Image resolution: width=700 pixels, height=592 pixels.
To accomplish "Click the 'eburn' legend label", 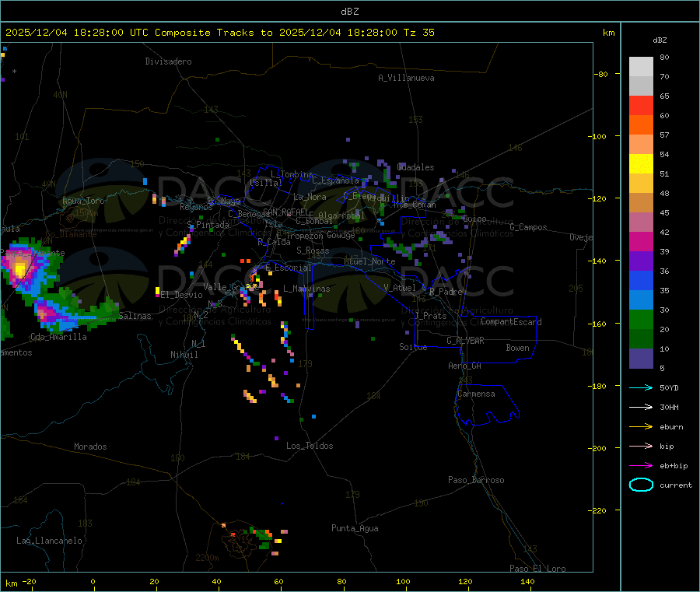I will (671, 427).
